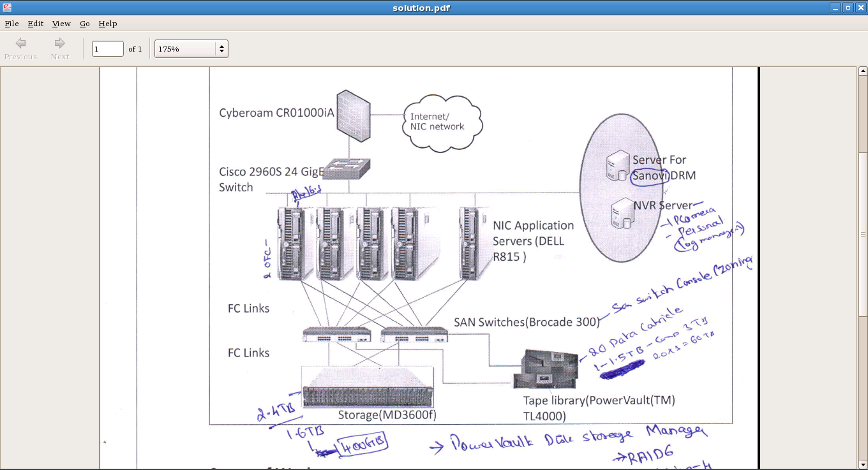This screenshot has width=868, height=470.
Task: Click the zoom decrease stepper arrow
Action: tap(221, 52)
